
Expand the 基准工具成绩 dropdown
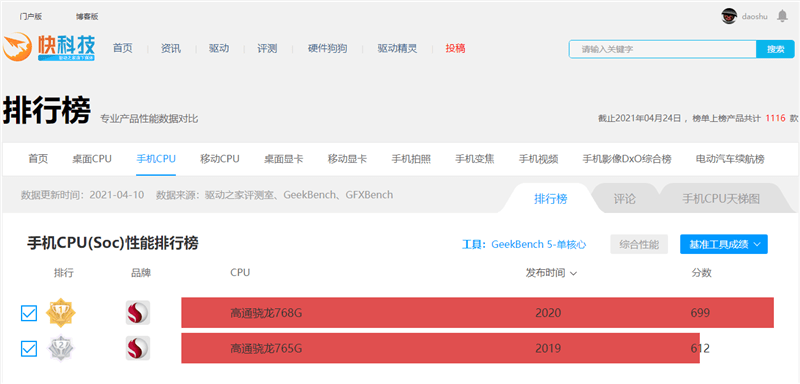(x=723, y=244)
